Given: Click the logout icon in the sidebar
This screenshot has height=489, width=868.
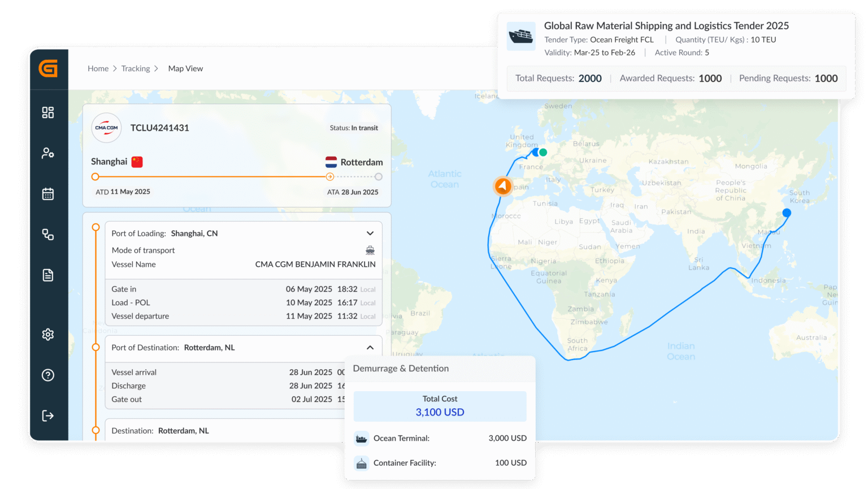Looking at the screenshot, I should pyautogui.click(x=48, y=416).
